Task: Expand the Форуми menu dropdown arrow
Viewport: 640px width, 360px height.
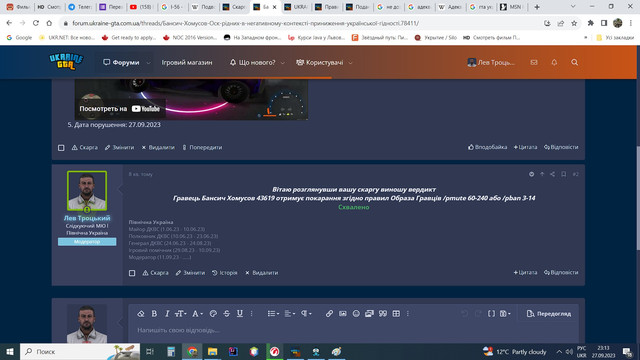Action: pos(149,63)
